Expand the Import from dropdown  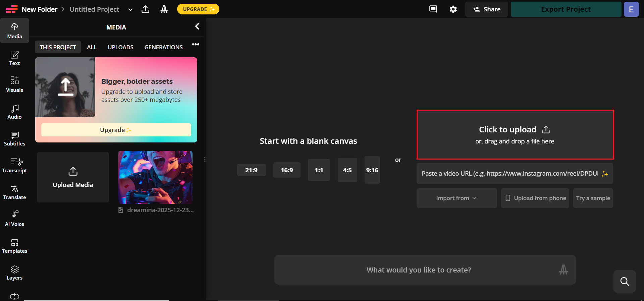[457, 198]
